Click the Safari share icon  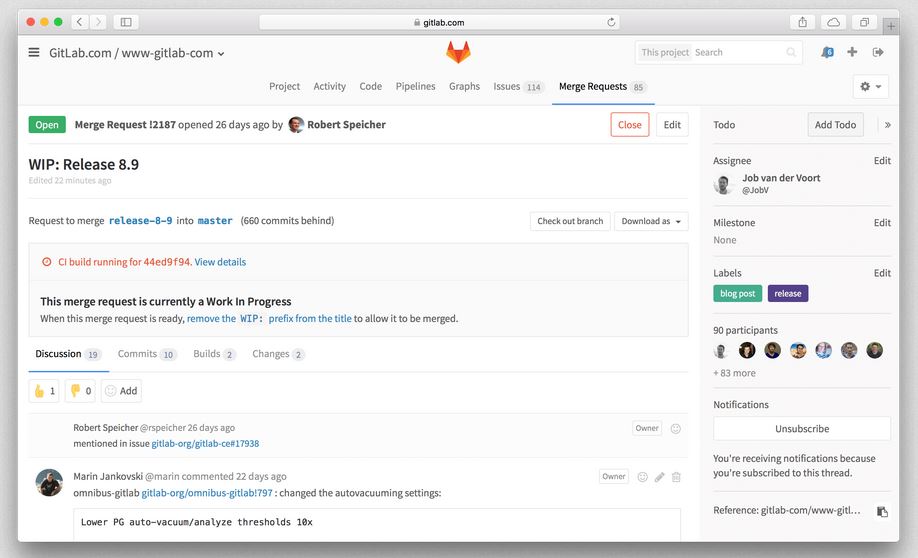tap(803, 22)
